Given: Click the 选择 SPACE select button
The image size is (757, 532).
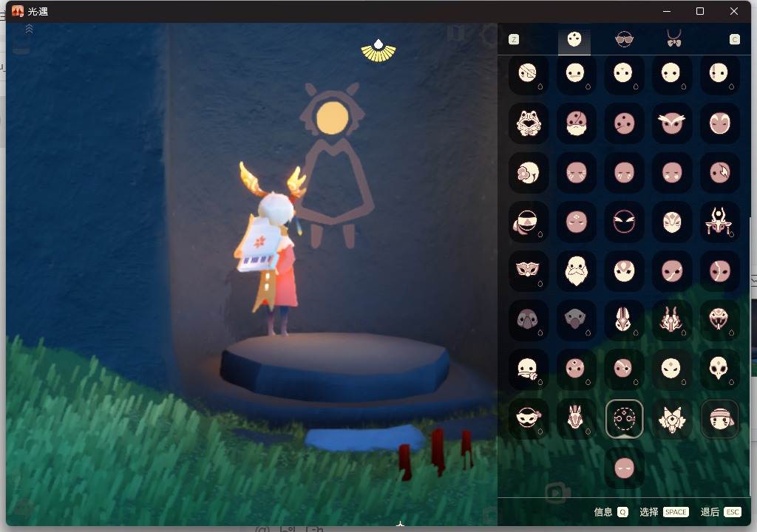Looking at the screenshot, I should pos(664,512).
